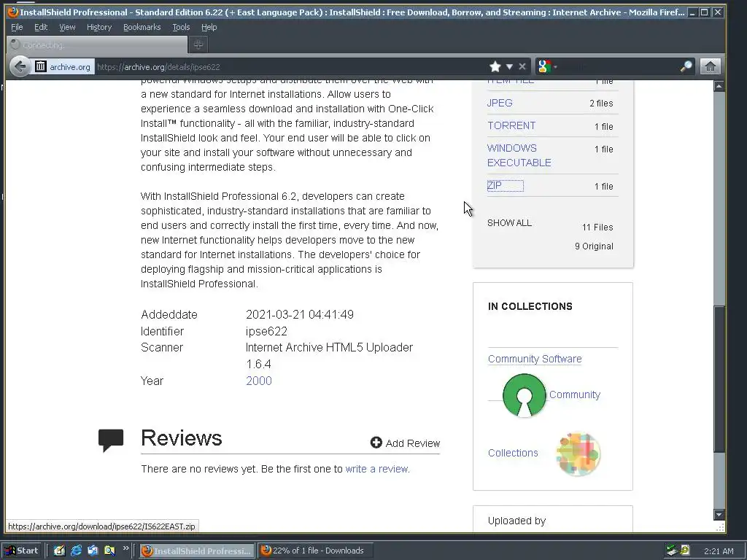The width and height of the screenshot is (747, 560).
Task: Click the window resize grip corner
Action: (x=720, y=526)
